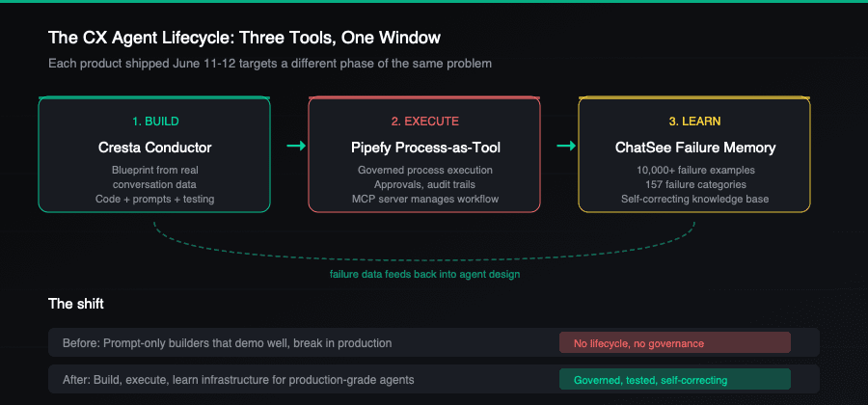Click 'The shift' section heading
Viewport: 868px width, 405px height.
click(76, 305)
